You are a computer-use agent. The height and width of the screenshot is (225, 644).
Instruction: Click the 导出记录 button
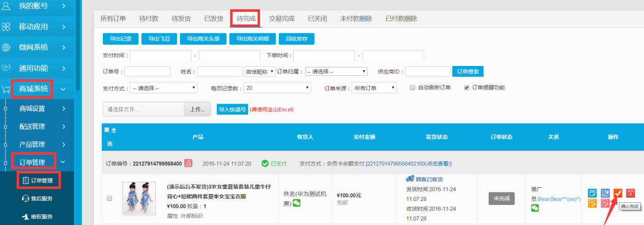point(121,39)
